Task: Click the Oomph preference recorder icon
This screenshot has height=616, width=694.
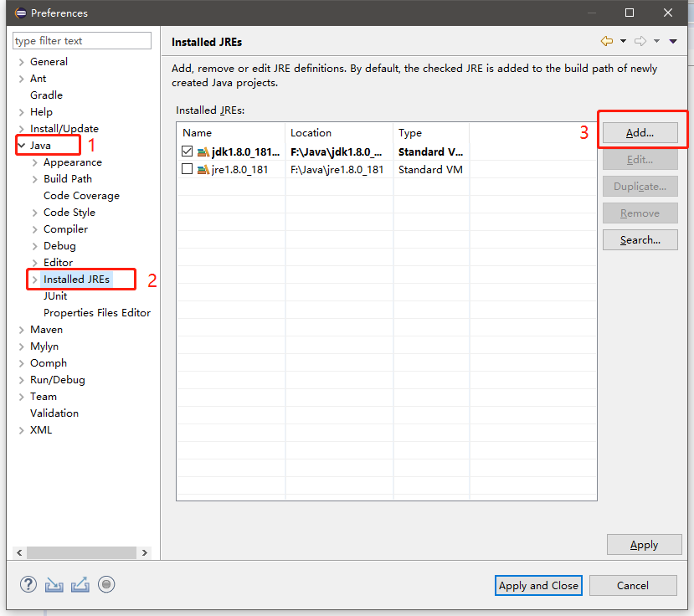Action: [x=106, y=584]
